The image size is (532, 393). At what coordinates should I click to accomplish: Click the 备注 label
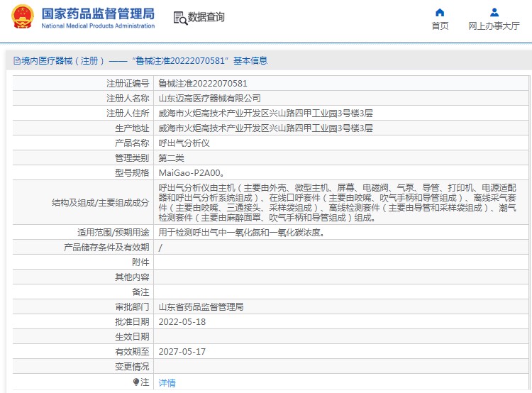(x=140, y=292)
